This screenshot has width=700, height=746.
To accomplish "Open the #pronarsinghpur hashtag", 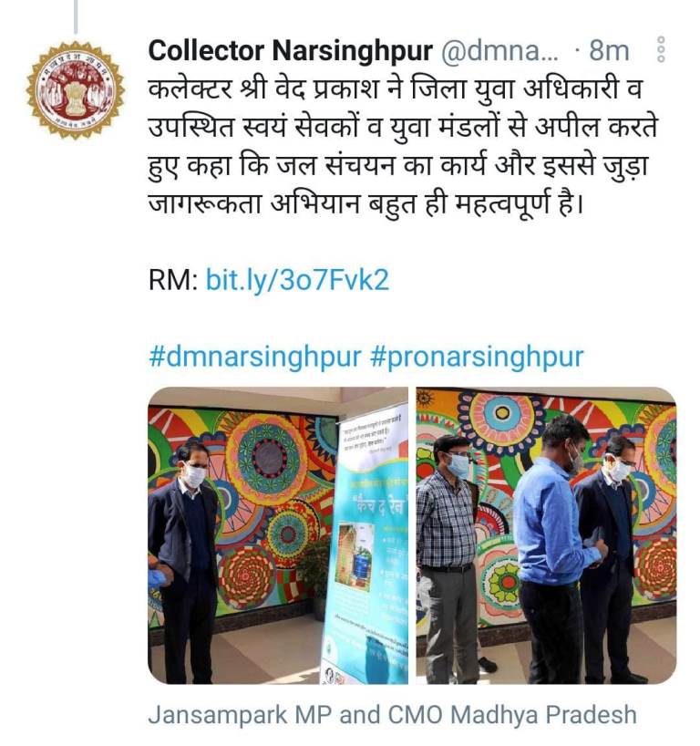I will (477, 357).
